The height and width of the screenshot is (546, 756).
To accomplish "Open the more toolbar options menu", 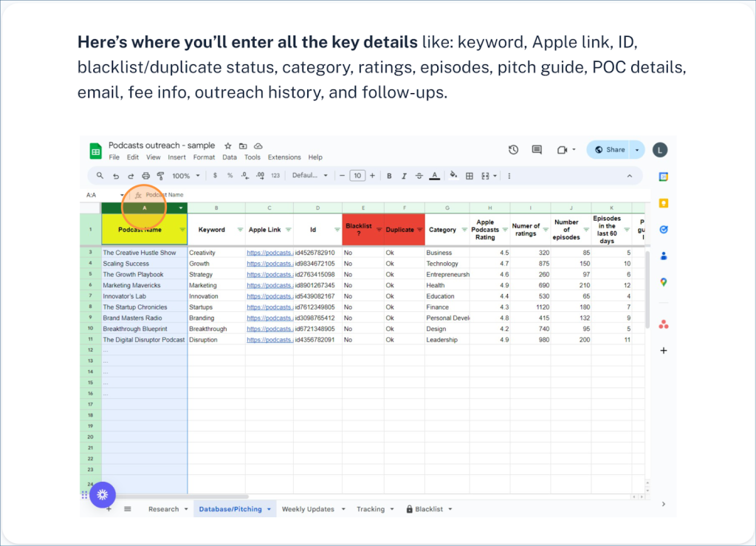I will tap(509, 176).
